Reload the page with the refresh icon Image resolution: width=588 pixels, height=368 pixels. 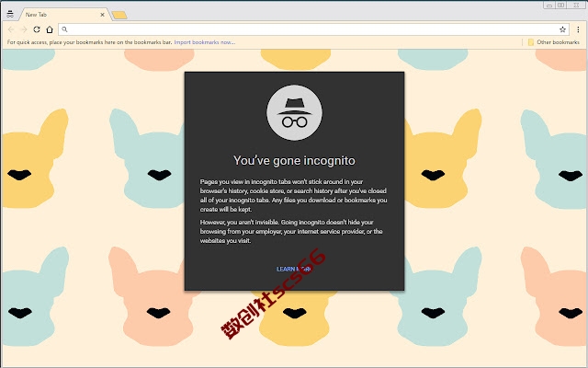37,29
